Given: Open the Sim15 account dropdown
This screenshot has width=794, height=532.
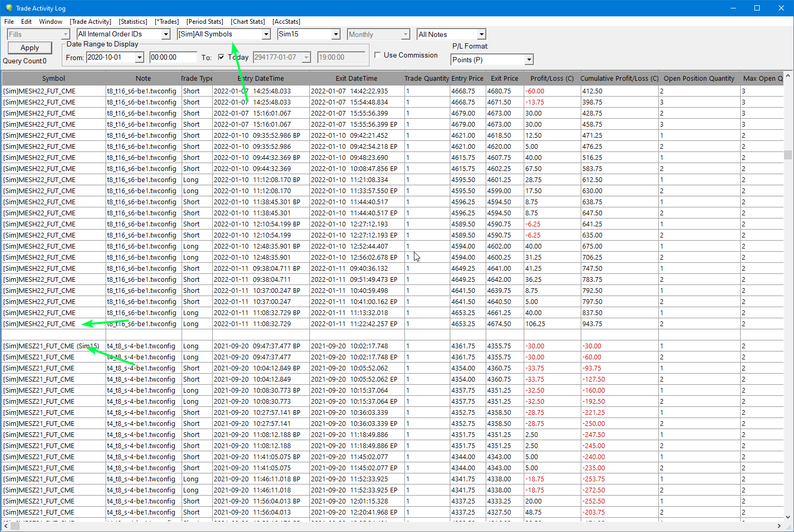Looking at the screenshot, I should point(336,34).
